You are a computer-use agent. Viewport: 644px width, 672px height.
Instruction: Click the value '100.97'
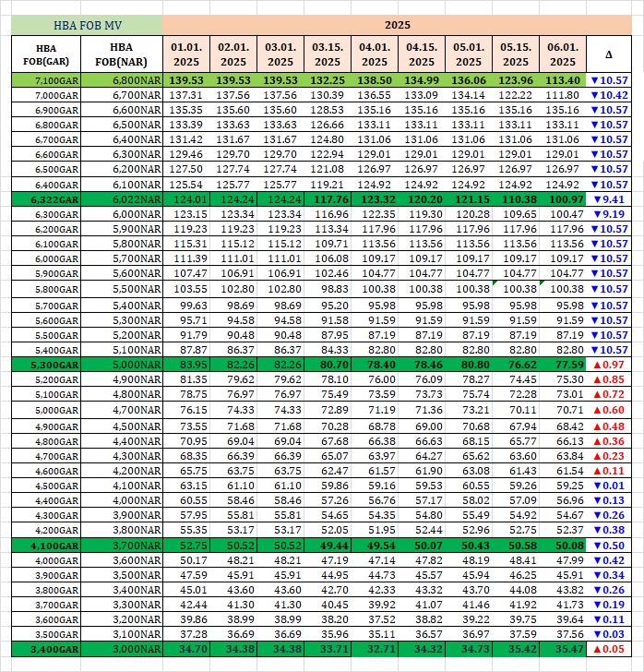pyautogui.click(x=563, y=199)
